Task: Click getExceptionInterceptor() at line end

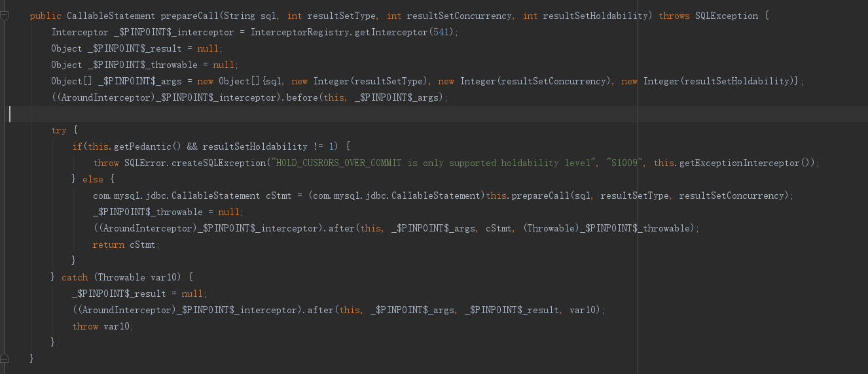Action: point(746,163)
